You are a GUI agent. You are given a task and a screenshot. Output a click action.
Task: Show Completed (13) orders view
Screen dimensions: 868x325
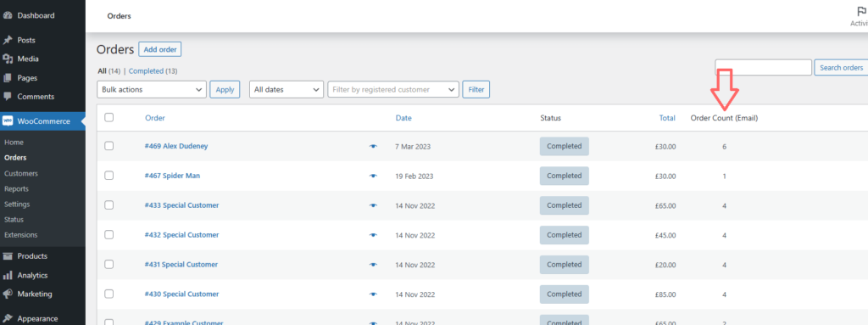click(153, 71)
